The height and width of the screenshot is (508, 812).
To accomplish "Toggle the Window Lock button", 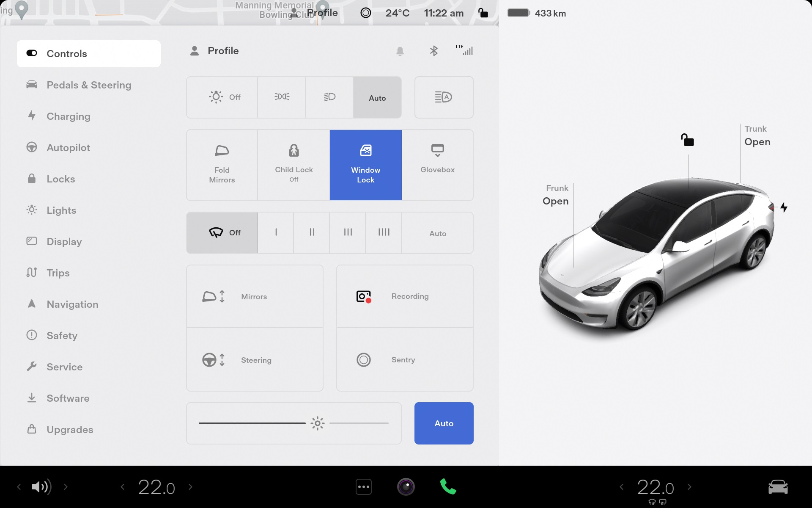I will click(x=365, y=165).
